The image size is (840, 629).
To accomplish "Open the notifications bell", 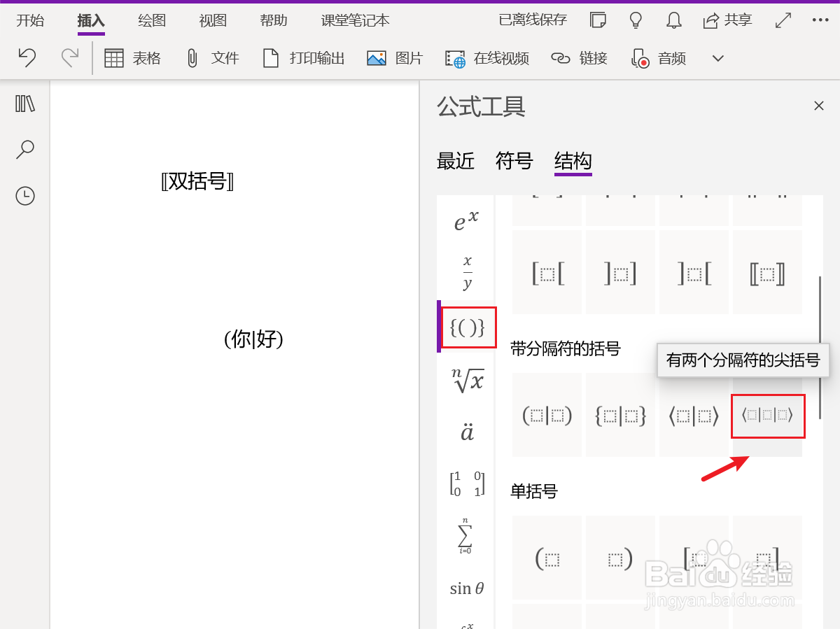I will coord(674,20).
